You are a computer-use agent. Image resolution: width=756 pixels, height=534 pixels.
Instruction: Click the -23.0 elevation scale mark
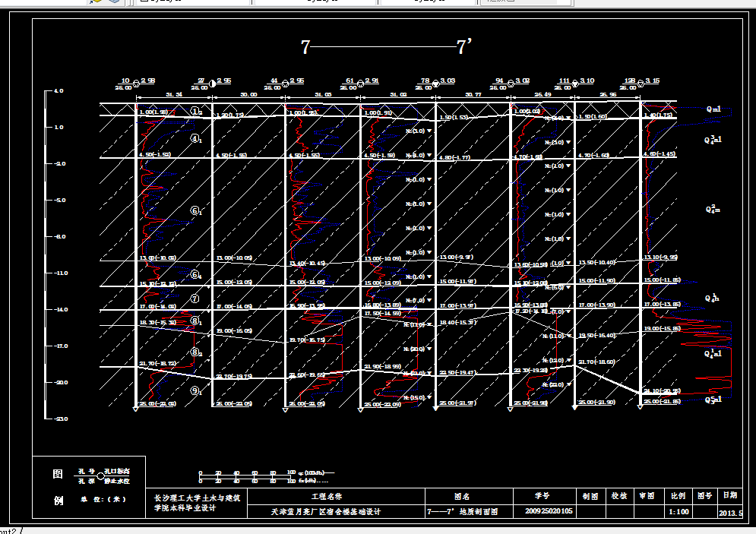tap(60, 419)
